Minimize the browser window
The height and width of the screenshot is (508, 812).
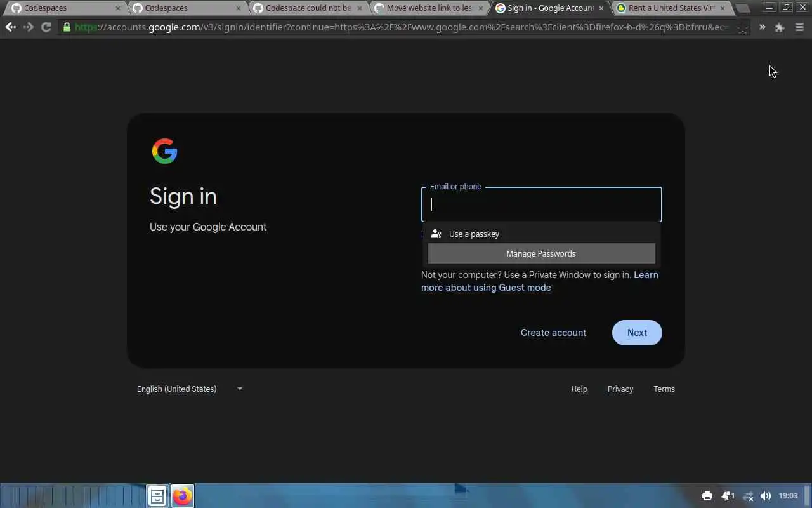(x=769, y=8)
